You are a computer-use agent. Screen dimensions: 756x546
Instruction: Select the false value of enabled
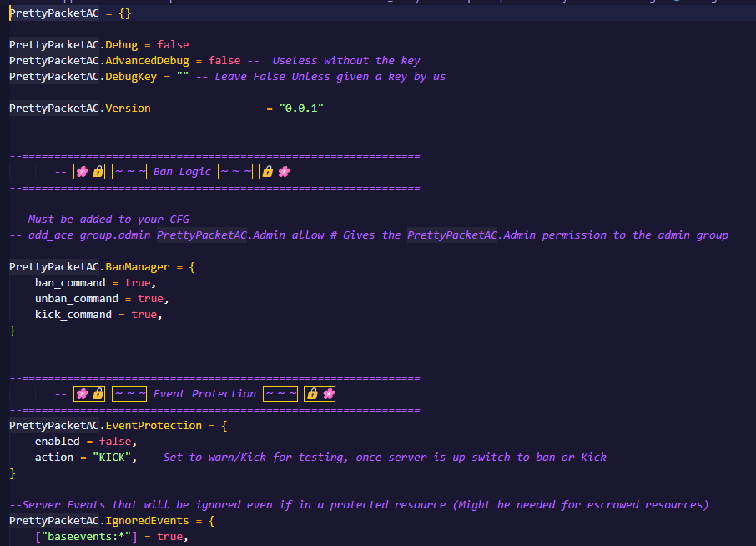[x=115, y=442]
